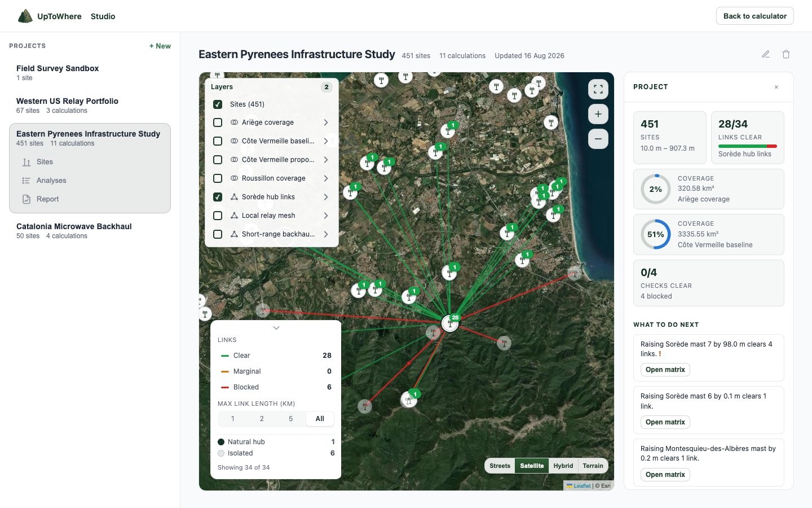Expand Côte Vermeille proposed chevron
The height and width of the screenshot is (508, 812).
click(x=326, y=160)
